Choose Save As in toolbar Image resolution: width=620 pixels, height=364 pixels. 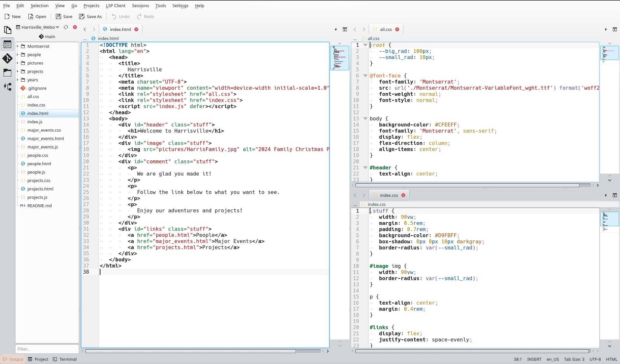click(x=90, y=16)
